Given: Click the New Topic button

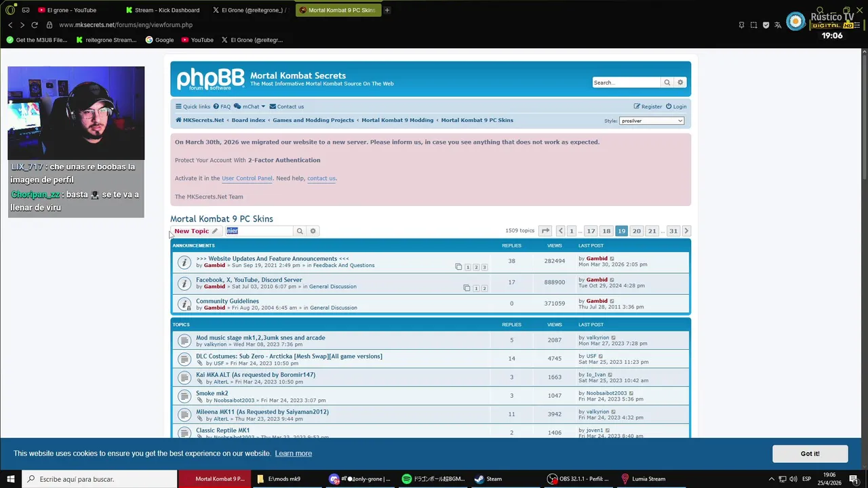Looking at the screenshot, I should (196, 231).
